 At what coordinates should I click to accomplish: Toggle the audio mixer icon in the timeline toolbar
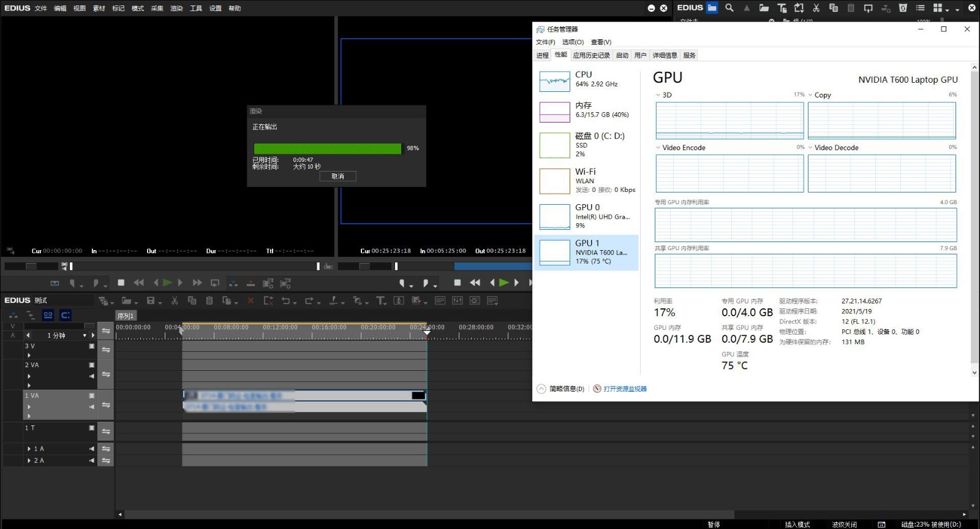point(457,300)
